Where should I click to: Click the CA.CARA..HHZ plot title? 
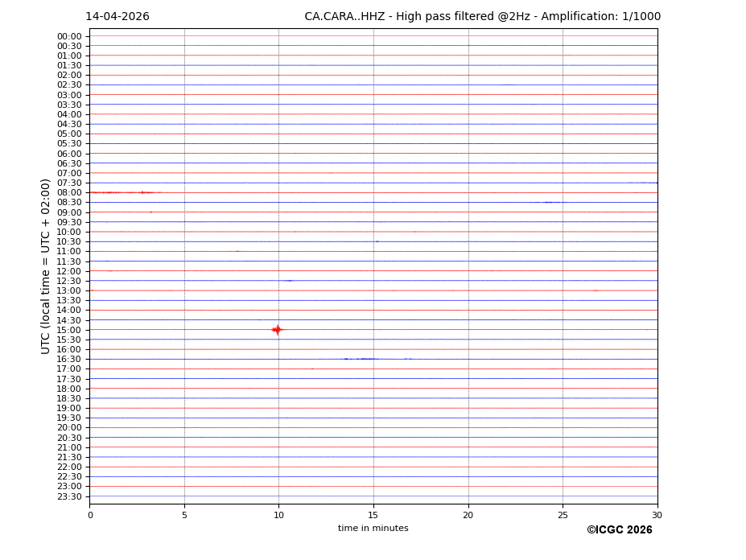coord(482,17)
